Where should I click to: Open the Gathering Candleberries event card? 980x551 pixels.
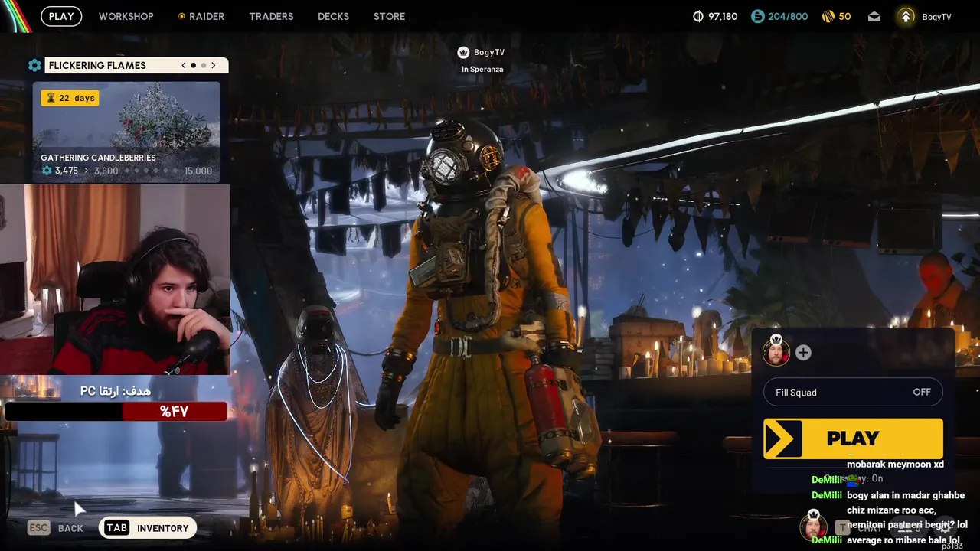[x=126, y=132]
